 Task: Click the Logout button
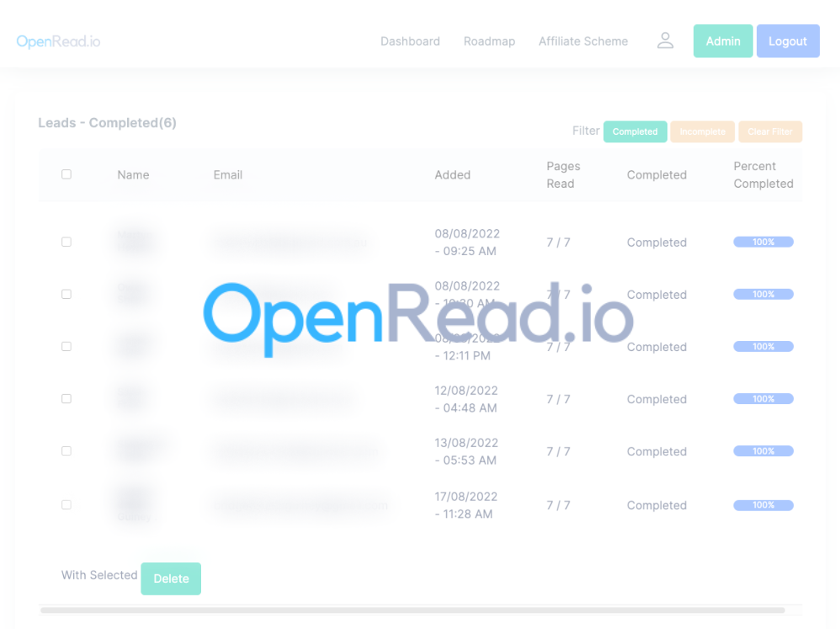point(788,40)
